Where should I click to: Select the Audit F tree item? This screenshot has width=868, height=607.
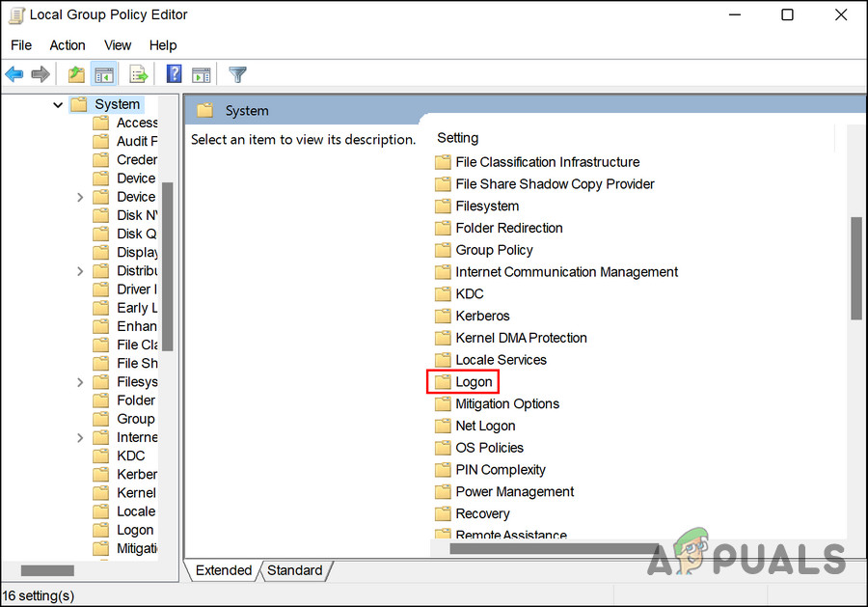(x=137, y=141)
